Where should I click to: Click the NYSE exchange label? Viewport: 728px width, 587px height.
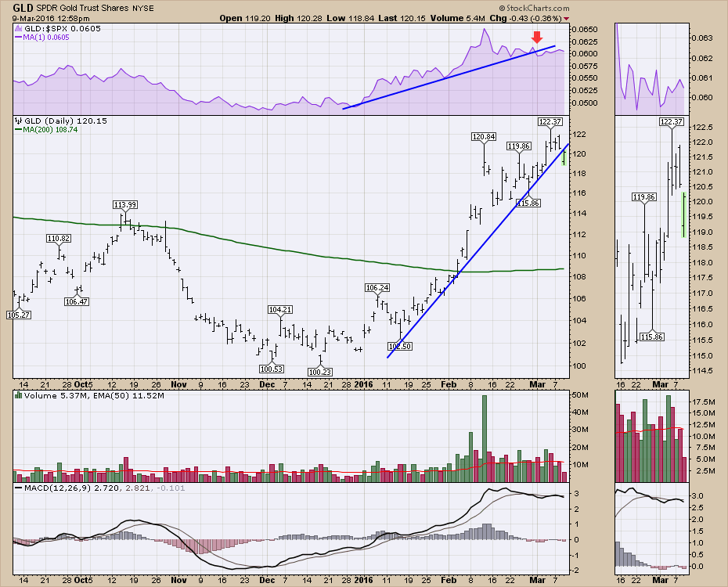coord(142,8)
